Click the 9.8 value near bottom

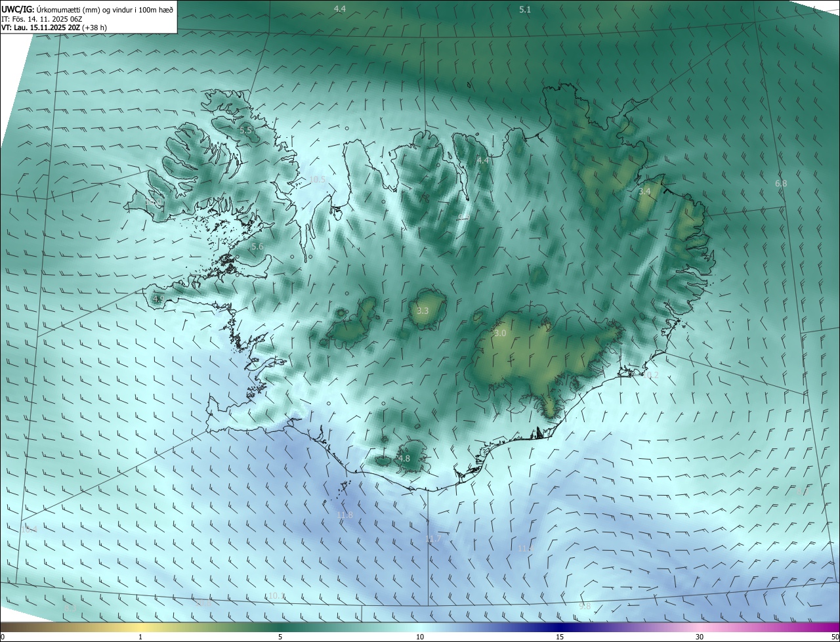pyautogui.click(x=585, y=606)
